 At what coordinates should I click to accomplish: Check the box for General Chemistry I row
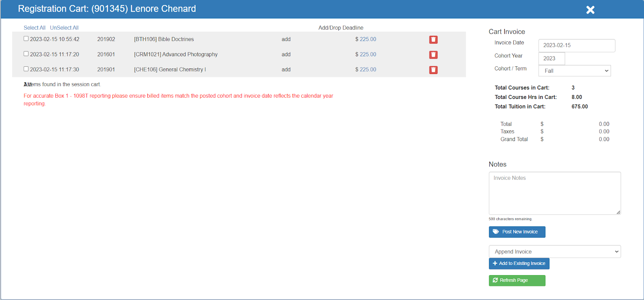[x=26, y=69]
